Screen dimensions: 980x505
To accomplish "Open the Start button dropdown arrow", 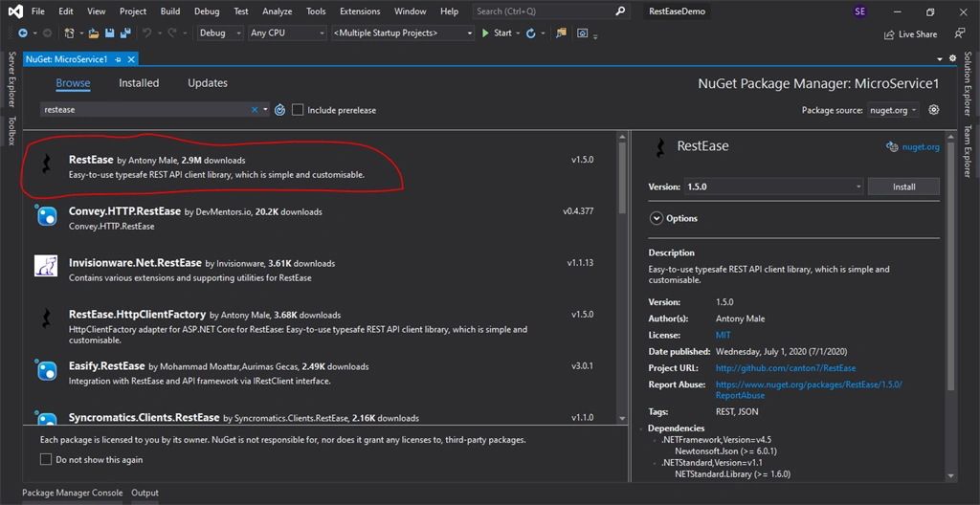I will [x=518, y=33].
